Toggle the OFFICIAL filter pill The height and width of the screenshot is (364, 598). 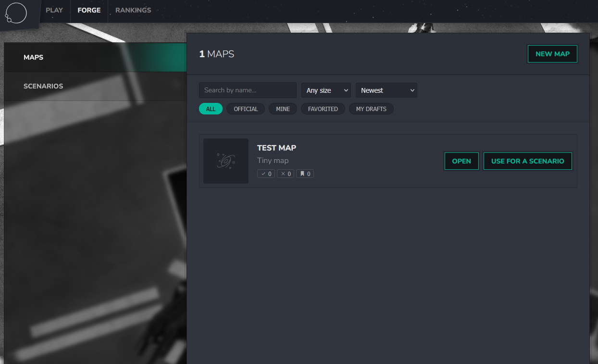(246, 109)
